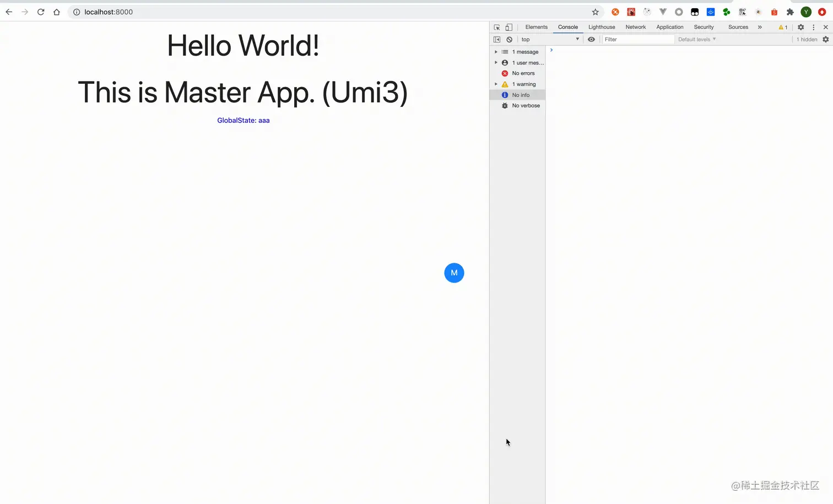The height and width of the screenshot is (504, 833).
Task: Select the 1 message sidebar row
Action: click(x=517, y=52)
